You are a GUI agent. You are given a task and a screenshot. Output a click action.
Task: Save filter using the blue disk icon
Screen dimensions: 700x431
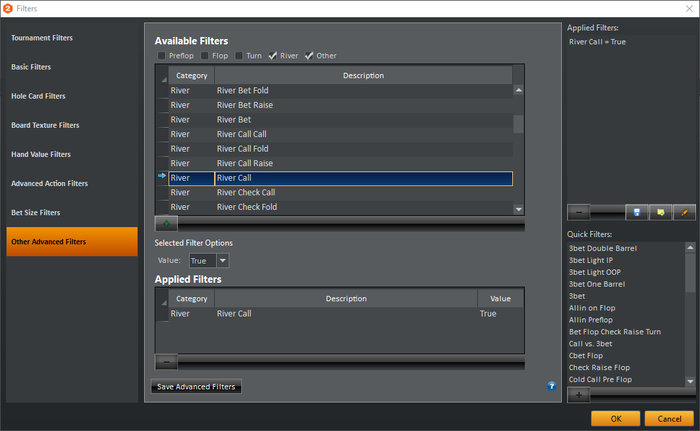pos(637,212)
